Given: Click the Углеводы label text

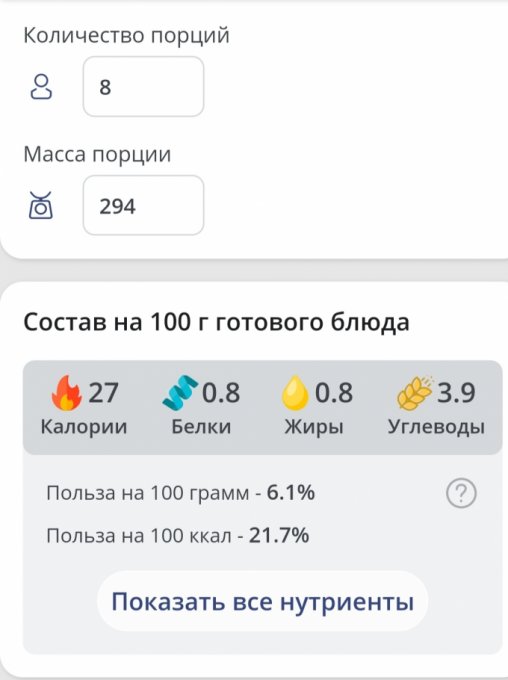Looking at the screenshot, I should [x=436, y=427].
